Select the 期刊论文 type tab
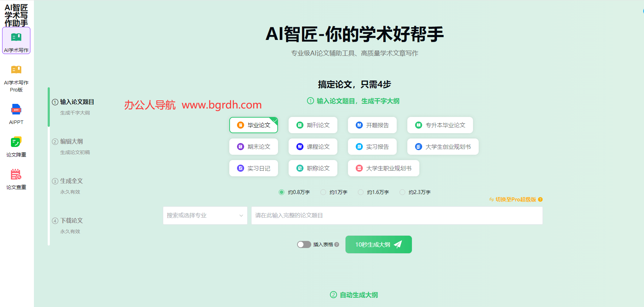The height and width of the screenshot is (307, 644). tap(313, 125)
